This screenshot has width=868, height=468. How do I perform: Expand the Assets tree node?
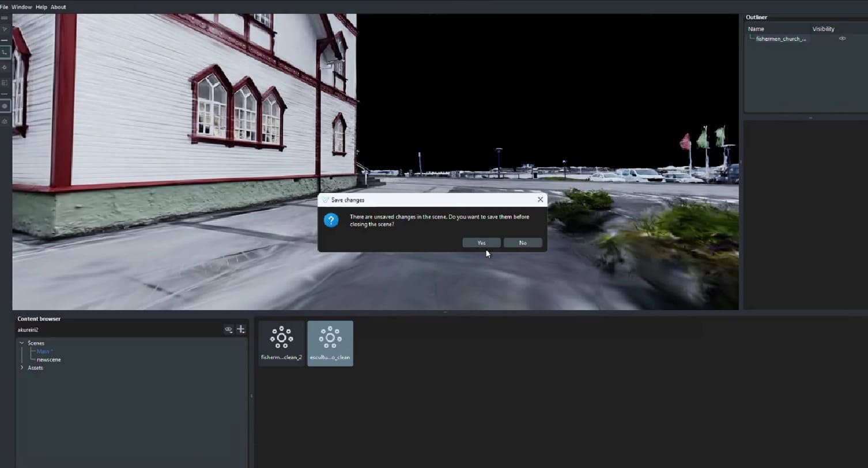coord(22,368)
